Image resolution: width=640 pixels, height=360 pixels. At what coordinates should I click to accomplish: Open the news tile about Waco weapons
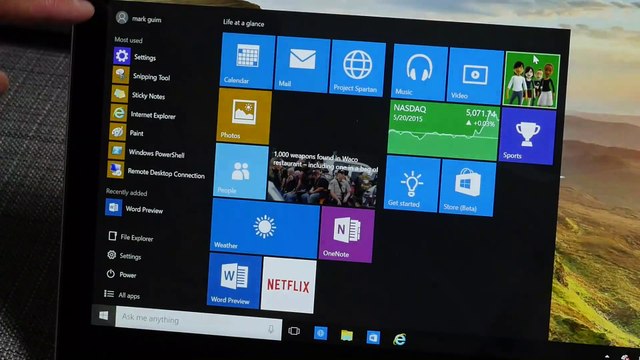(x=322, y=177)
